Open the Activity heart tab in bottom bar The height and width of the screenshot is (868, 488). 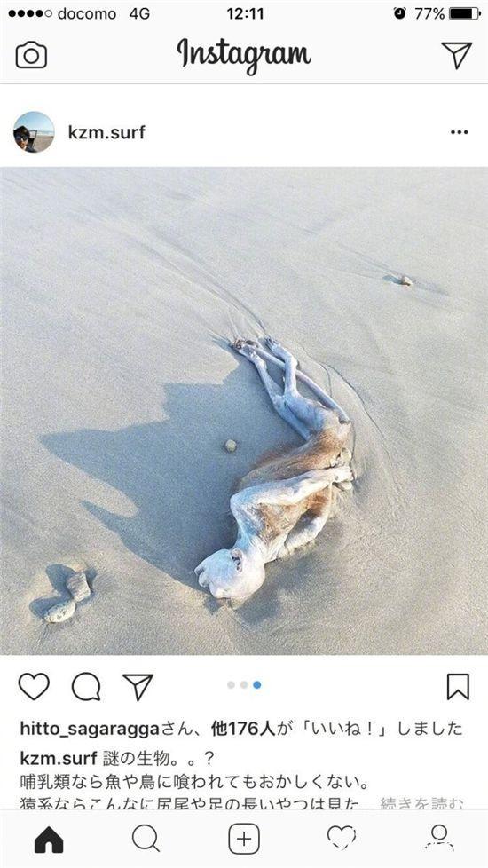tap(342, 837)
